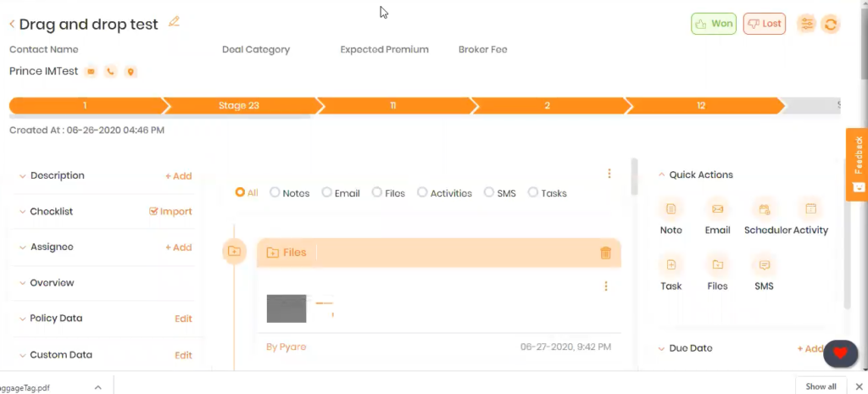Click the refresh icon at top right
The width and height of the screenshot is (868, 394).
[x=830, y=24]
